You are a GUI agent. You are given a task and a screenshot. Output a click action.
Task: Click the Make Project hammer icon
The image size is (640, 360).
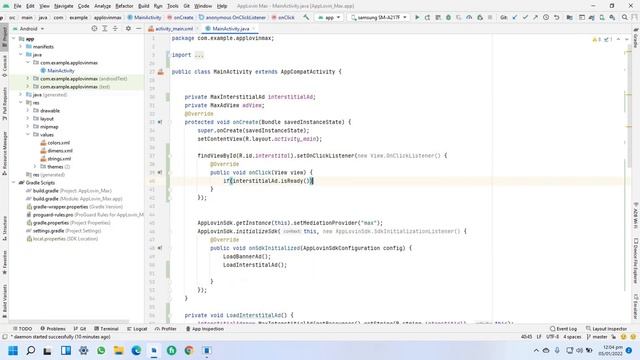(306, 18)
